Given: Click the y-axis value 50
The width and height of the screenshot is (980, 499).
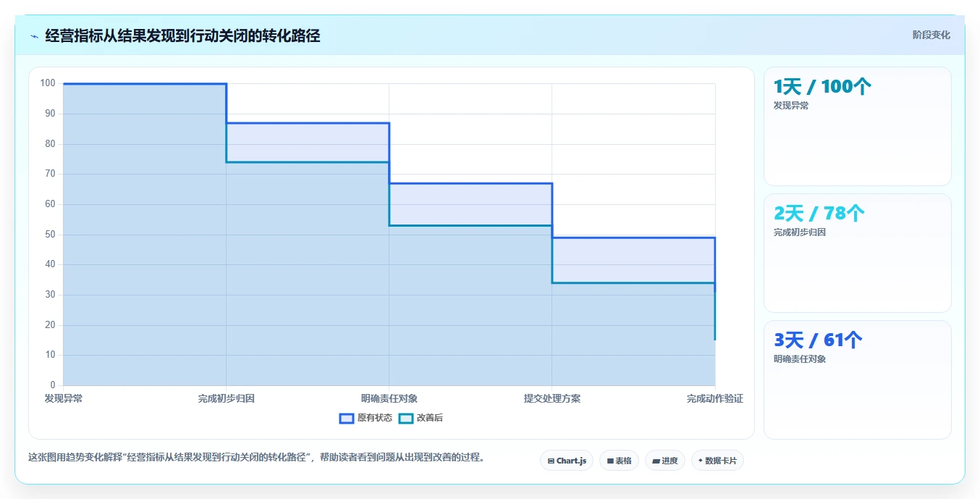Looking at the screenshot, I should (50, 234).
